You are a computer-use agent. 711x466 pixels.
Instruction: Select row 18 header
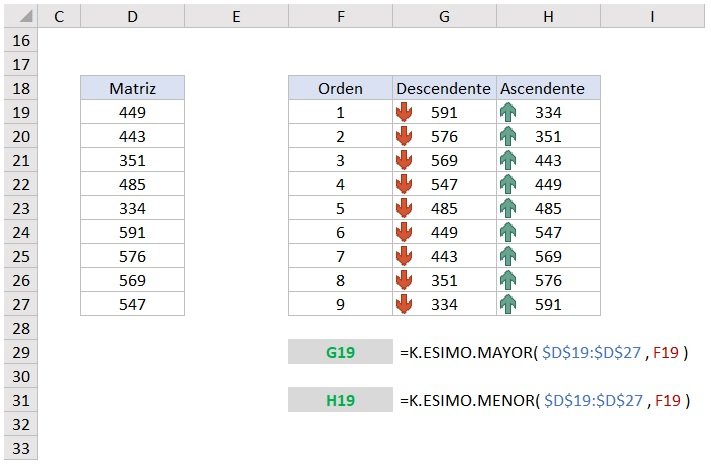coord(21,88)
